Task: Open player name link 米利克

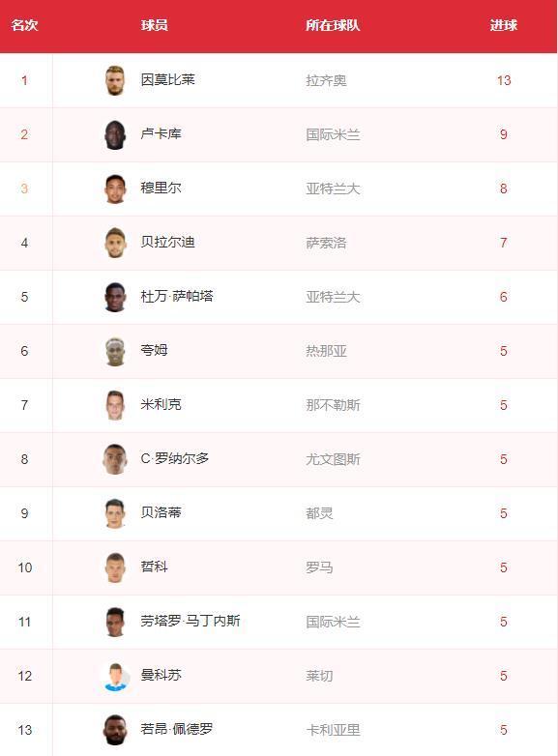Action: tap(162, 404)
